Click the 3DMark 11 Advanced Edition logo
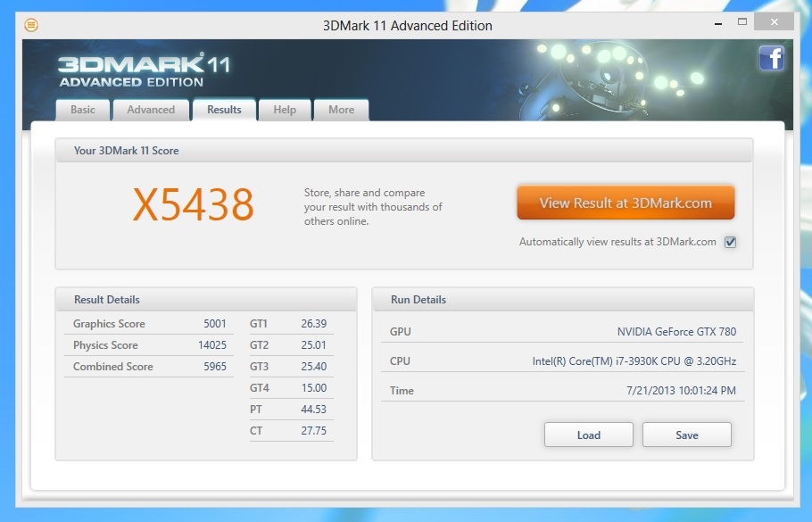Image resolution: width=812 pixels, height=522 pixels. (x=144, y=70)
